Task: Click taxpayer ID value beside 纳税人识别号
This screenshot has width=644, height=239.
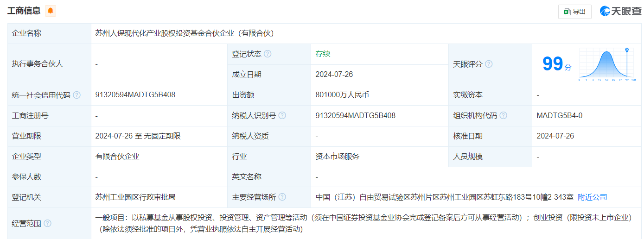Action: [x=356, y=115]
